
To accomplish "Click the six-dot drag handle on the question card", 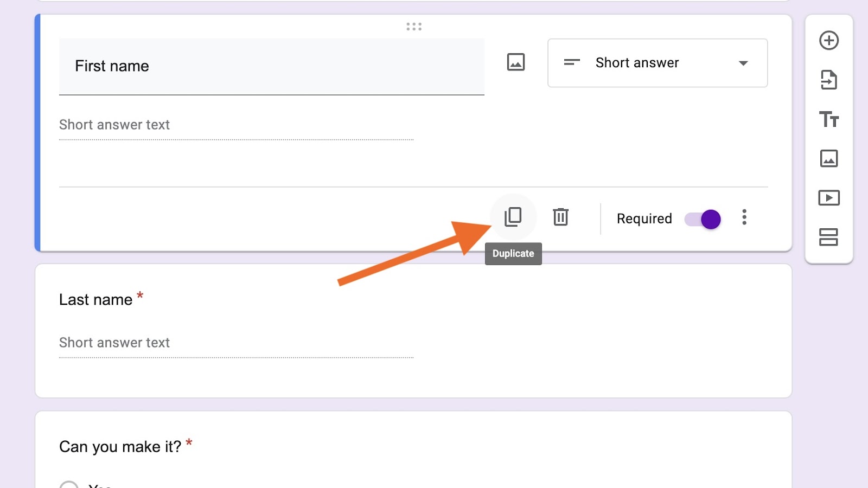I will (x=414, y=27).
